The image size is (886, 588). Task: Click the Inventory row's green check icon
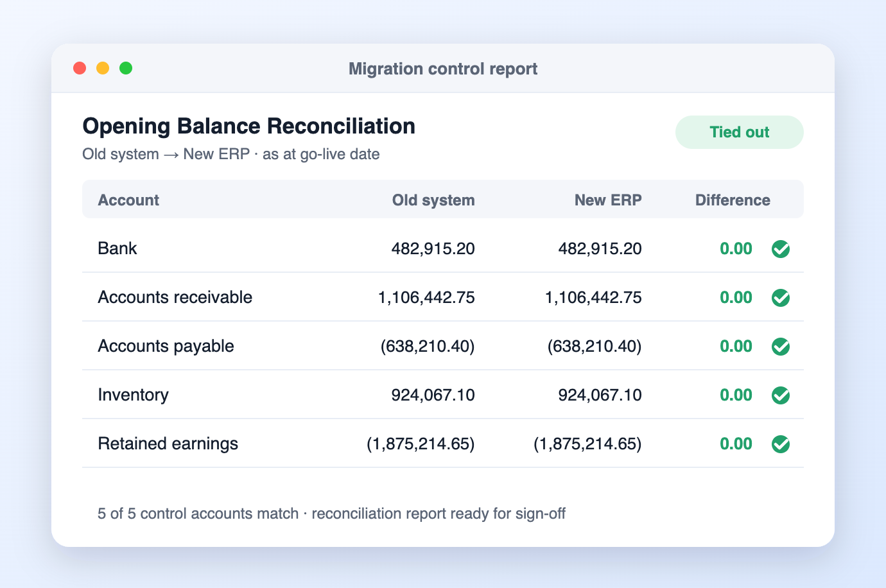781,395
